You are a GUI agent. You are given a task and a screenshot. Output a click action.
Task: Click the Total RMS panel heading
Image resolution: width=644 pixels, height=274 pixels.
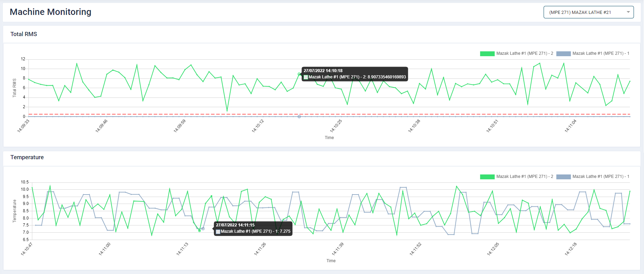(24, 34)
